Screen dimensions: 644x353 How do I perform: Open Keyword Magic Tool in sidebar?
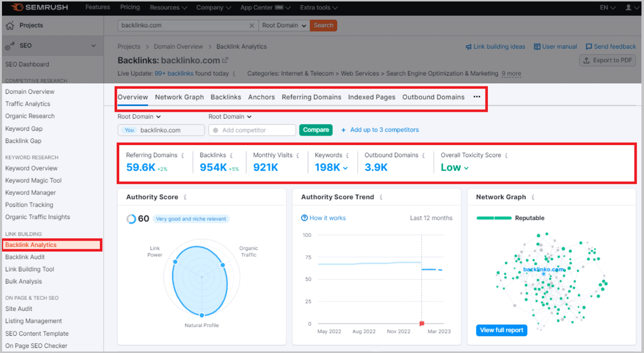[x=33, y=181]
